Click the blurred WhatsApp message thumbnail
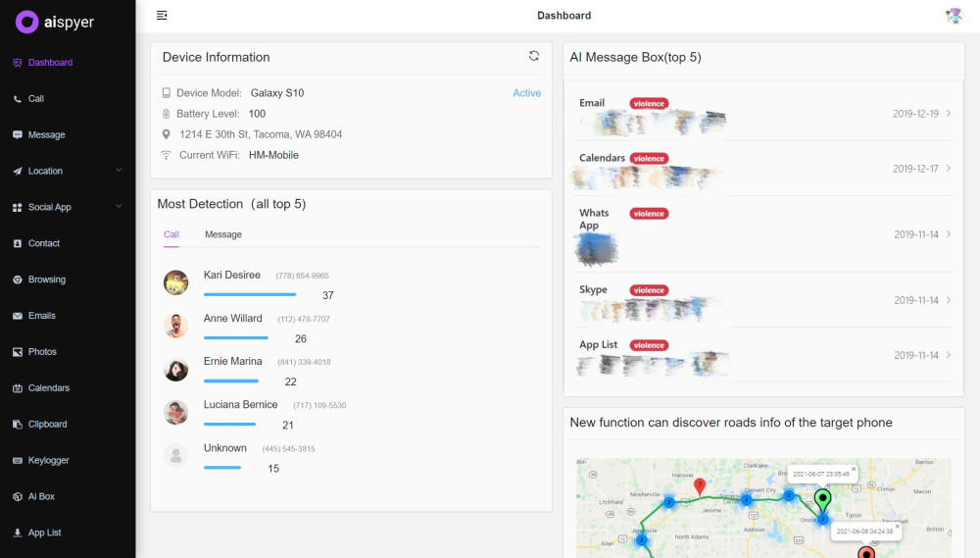 coord(596,249)
